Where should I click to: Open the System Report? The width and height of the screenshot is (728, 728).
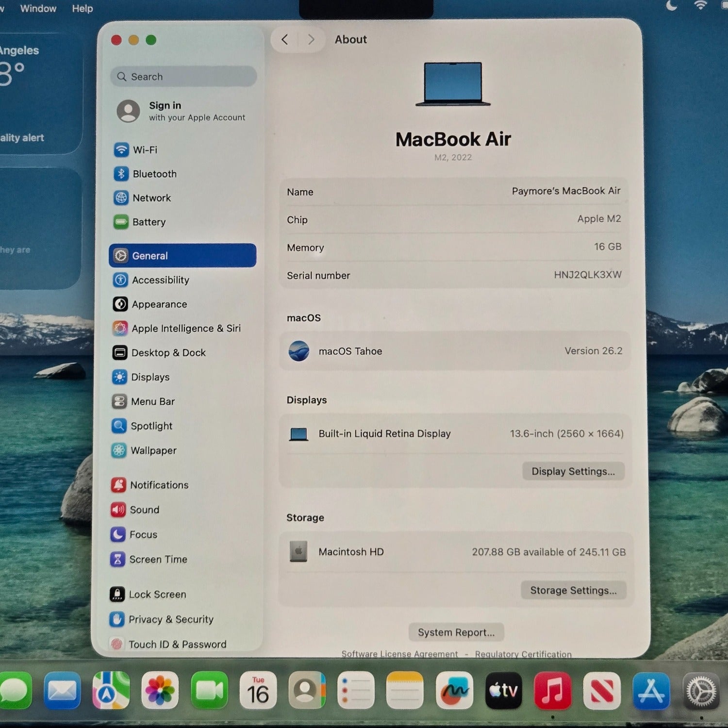pos(456,632)
